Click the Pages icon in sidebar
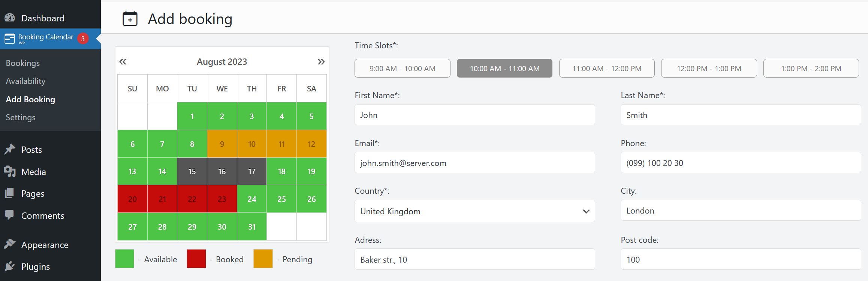This screenshot has height=281, width=868. [x=10, y=193]
